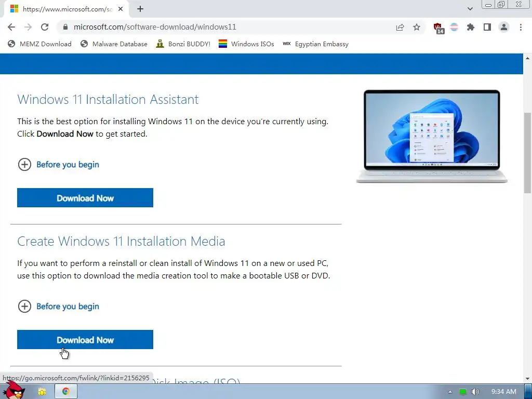Select the microsoft.com browser tab
Image resolution: width=532 pixels, height=399 pixels.
pyautogui.click(x=66, y=9)
